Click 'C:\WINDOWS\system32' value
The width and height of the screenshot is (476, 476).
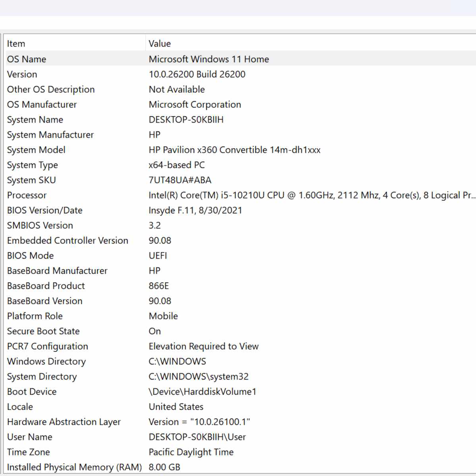coord(198,376)
